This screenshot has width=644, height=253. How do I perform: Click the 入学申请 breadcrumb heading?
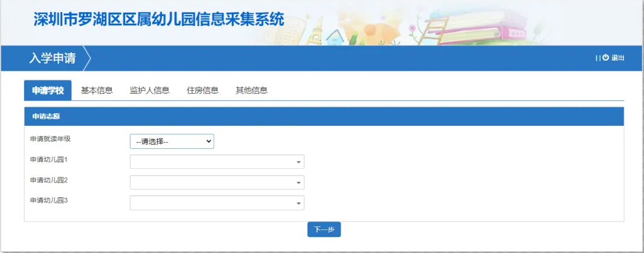52,59
